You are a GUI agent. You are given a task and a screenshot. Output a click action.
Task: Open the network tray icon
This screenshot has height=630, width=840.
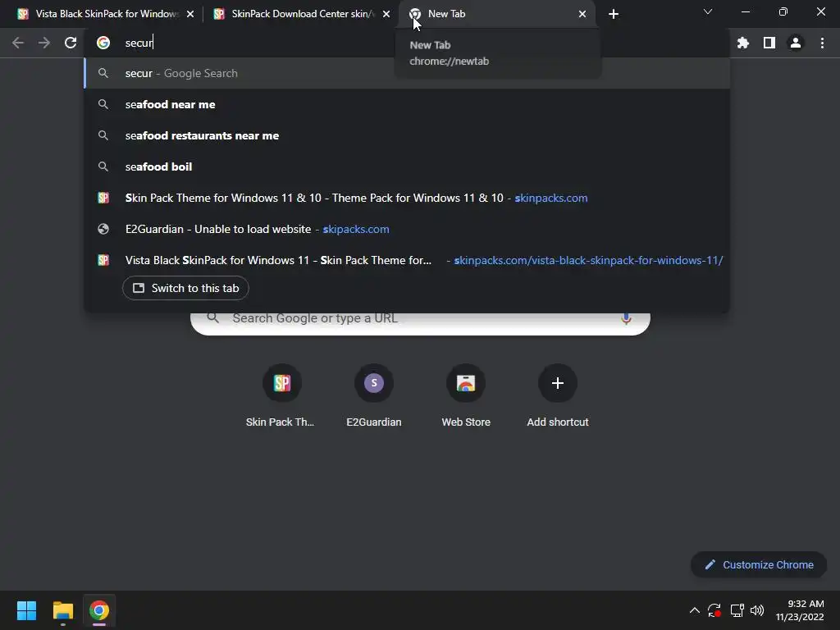(737, 610)
